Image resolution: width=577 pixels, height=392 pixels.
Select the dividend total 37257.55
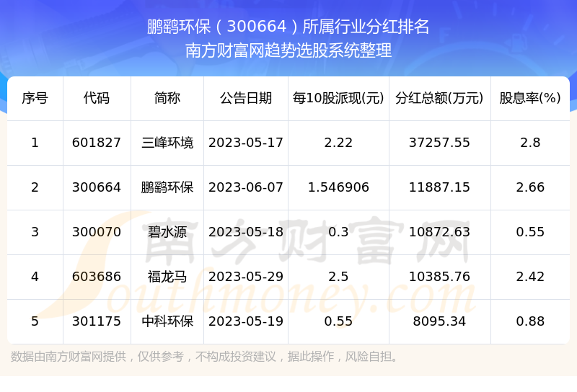pos(439,143)
